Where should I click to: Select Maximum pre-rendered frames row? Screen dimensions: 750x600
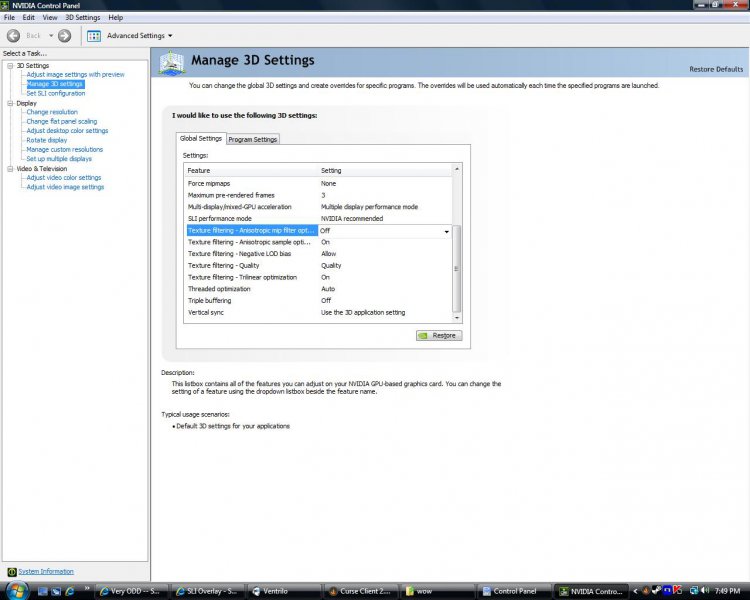pos(319,195)
